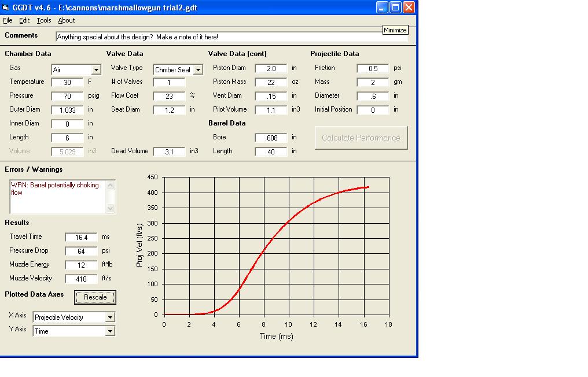Viewport: 588px width, 377px height.
Task: Open the Edit menu
Action: (24, 20)
